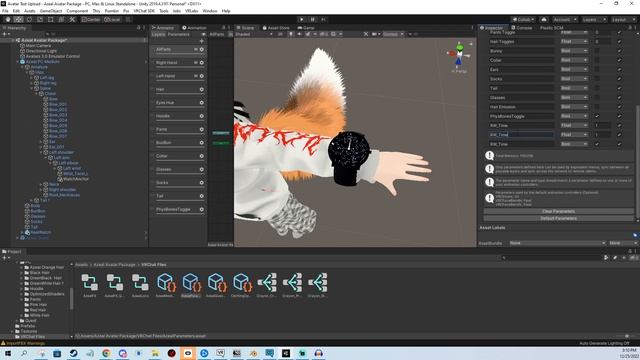Open gear settings for AllParts layer
The height and width of the screenshot is (360, 640).
[x=202, y=49]
